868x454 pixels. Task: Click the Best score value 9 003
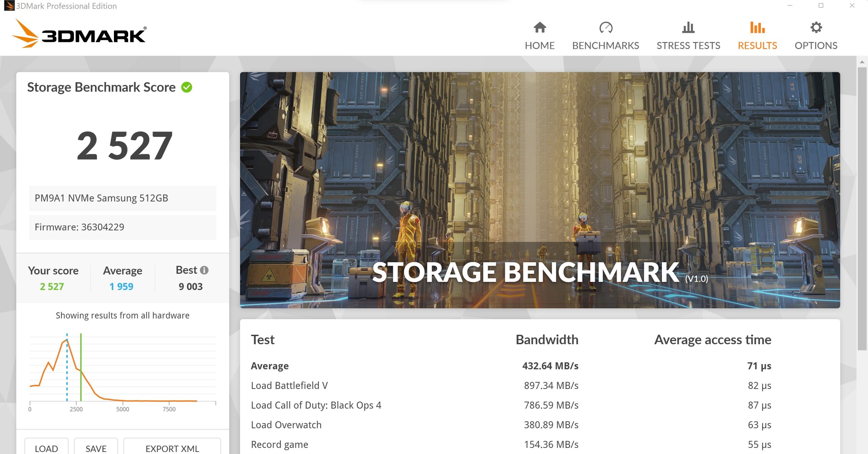pyautogui.click(x=191, y=287)
